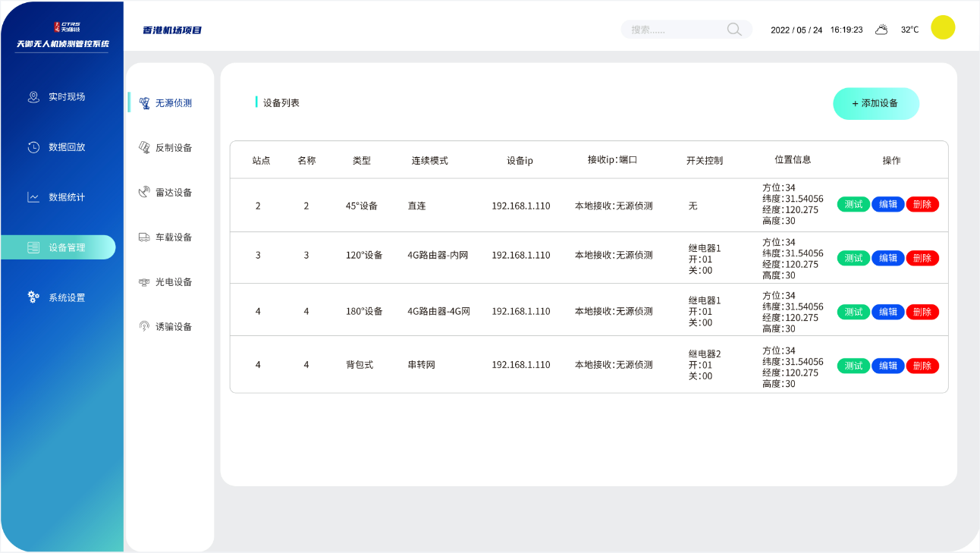Viewport: 980px width, 553px height.
Task: Click the 连续模式 column header
Action: [430, 161]
